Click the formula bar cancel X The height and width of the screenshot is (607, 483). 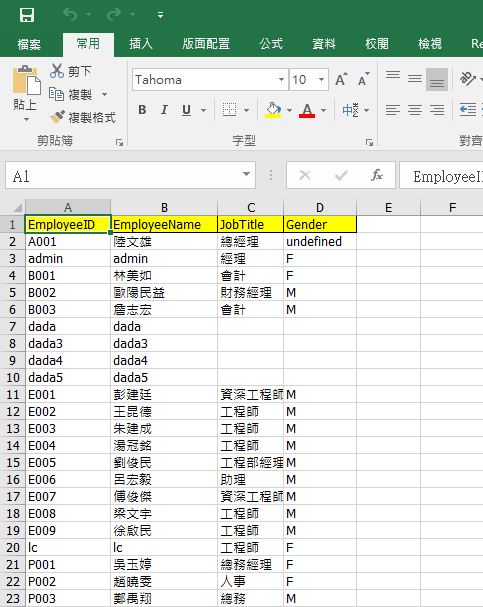(305, 175)
